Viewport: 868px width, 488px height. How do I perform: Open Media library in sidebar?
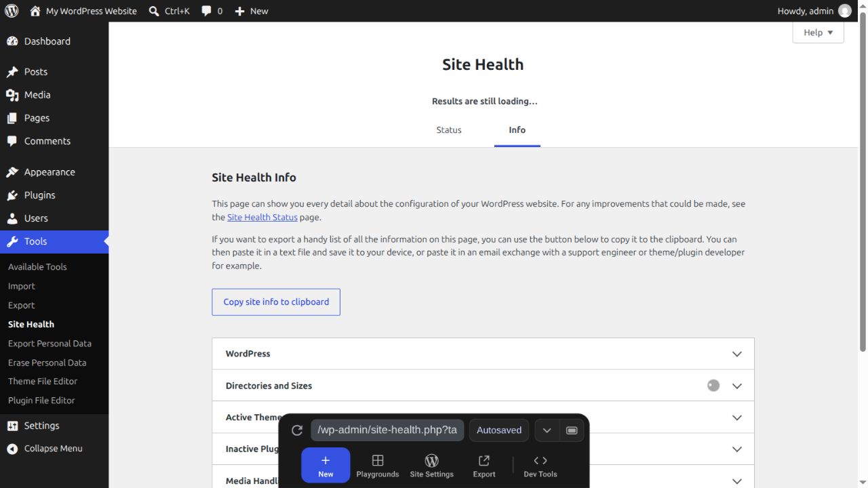[x=54, y=95]
